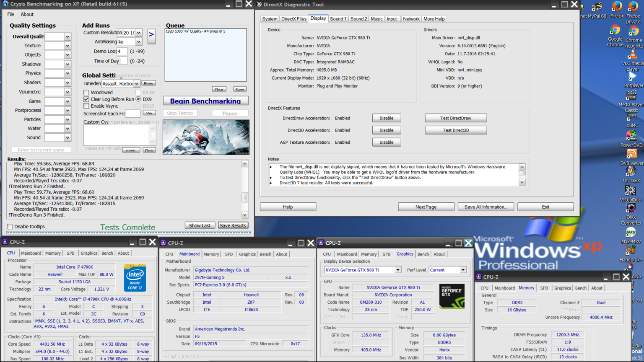The width and height of the screenshot is (644, 362).
Task: Open the AntiAliasing dropdown
Action: [138, 42]
